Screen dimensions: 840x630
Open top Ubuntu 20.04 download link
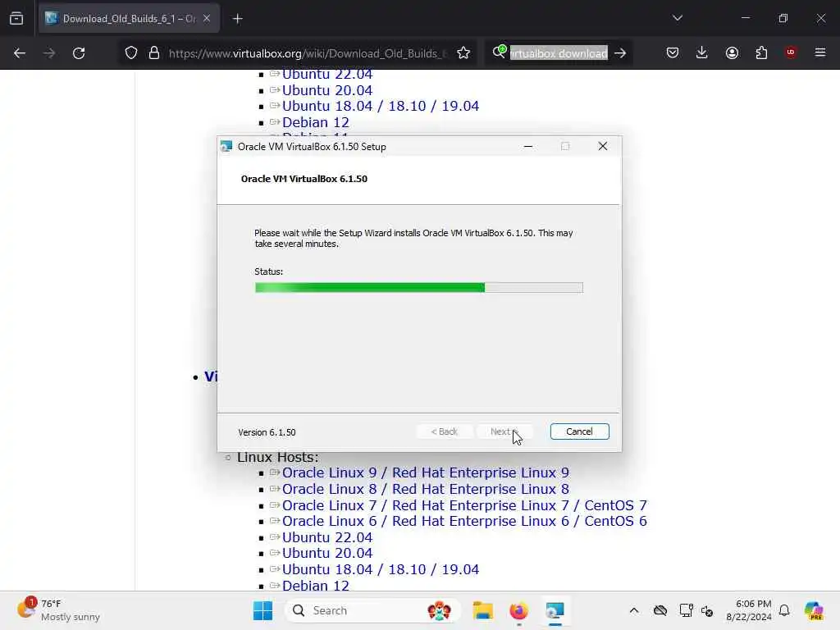[326, 90]
